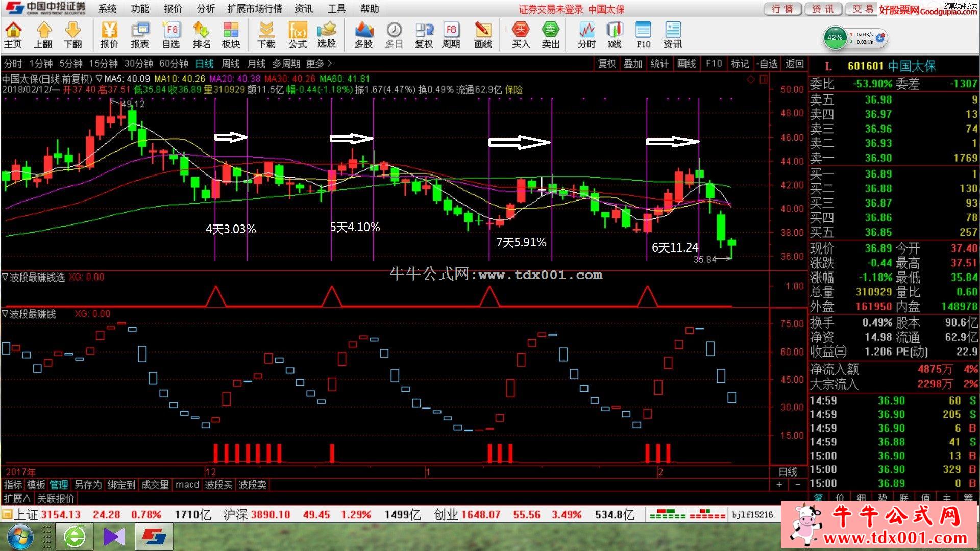Open the 排名 ranking icon
Viewport: 980px width, 551px height.
click(x=201, y=35)
